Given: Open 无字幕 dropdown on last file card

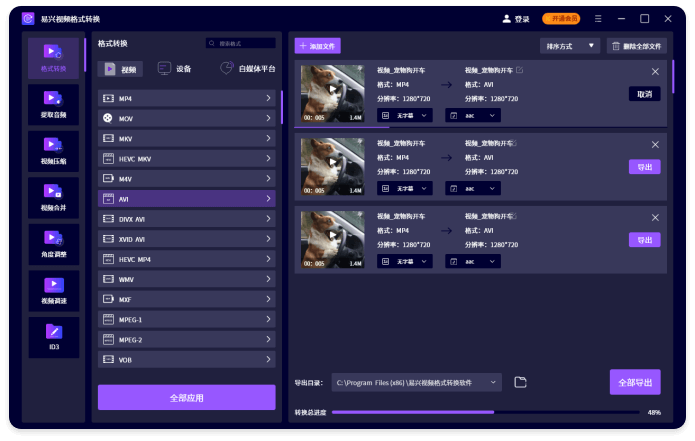Looking at the screenshot, I should tap(405, 261).
